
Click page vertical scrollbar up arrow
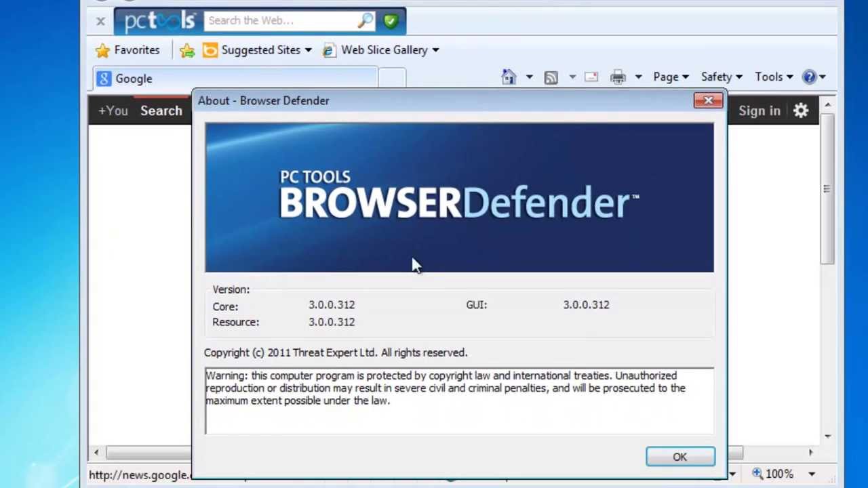point(827,105)
